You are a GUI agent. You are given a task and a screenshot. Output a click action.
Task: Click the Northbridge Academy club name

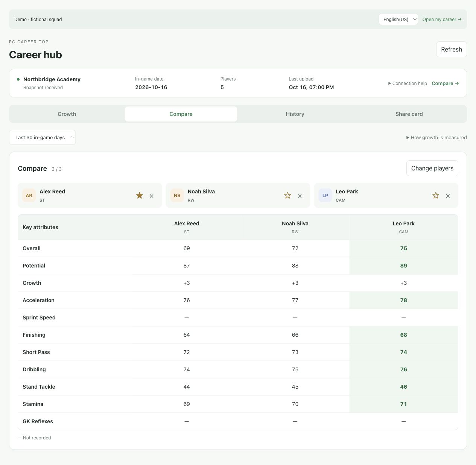(x=52, y=79)
